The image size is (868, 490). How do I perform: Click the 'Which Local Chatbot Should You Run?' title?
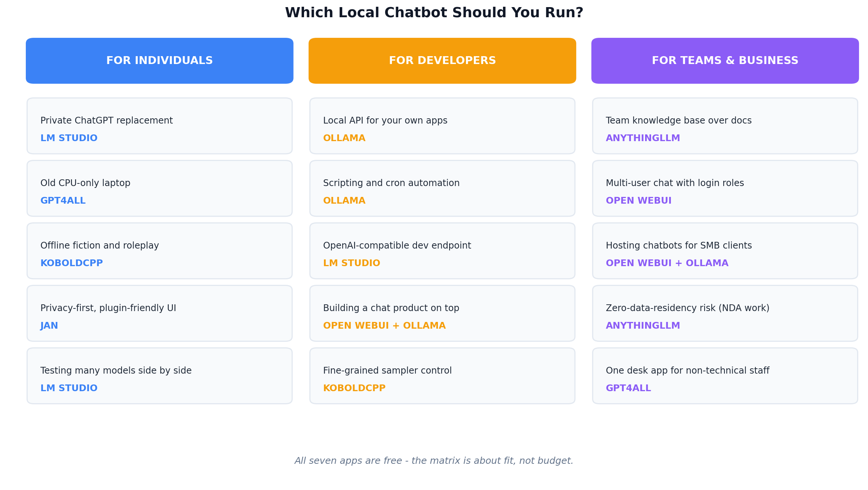434,13
